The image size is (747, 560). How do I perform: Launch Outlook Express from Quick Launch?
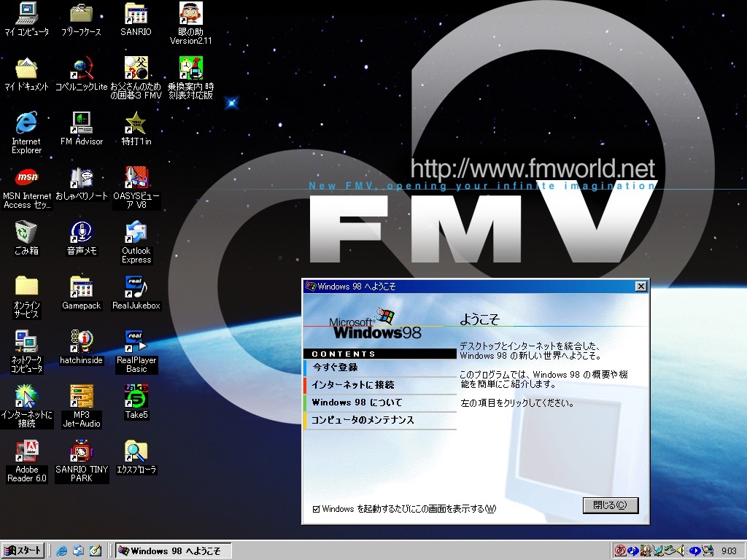tap(79, 551)
